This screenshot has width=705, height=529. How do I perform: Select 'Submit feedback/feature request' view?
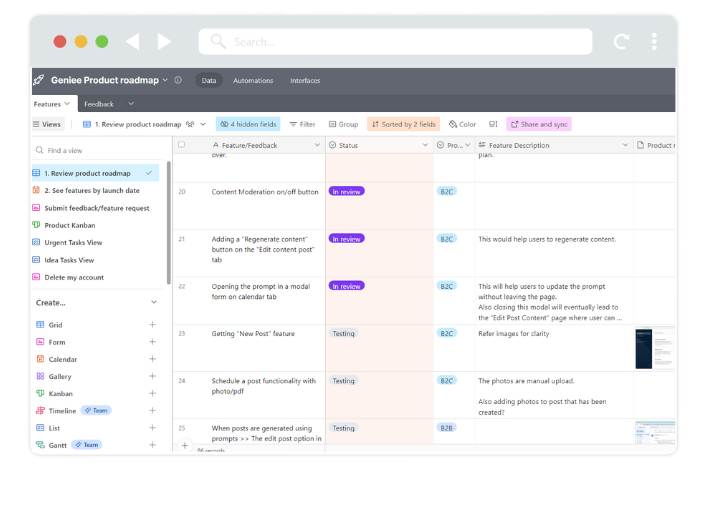pyautogui.click(x=95, y=208)
